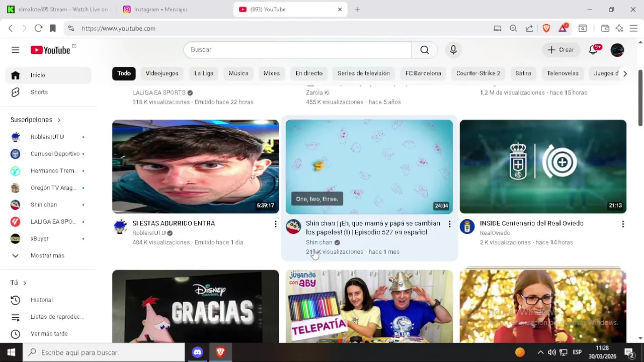
Task: Share this page from address bar
Action: click(x=529, y=28)
